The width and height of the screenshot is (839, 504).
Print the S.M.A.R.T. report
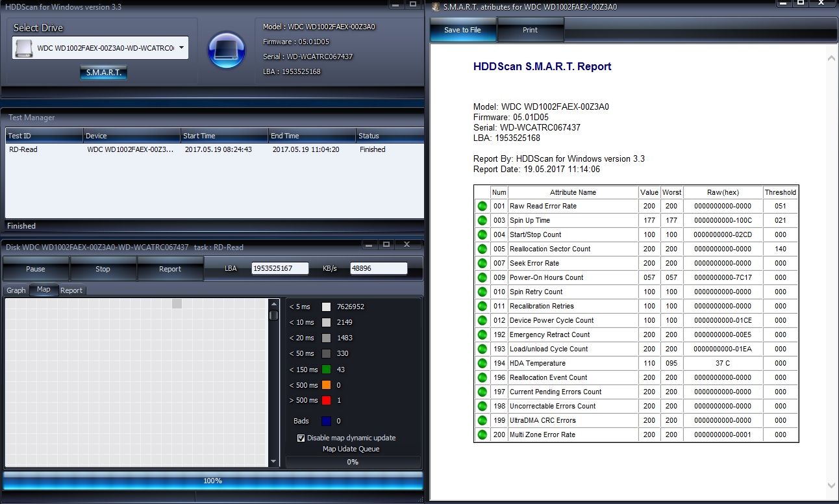coord(531,30)
